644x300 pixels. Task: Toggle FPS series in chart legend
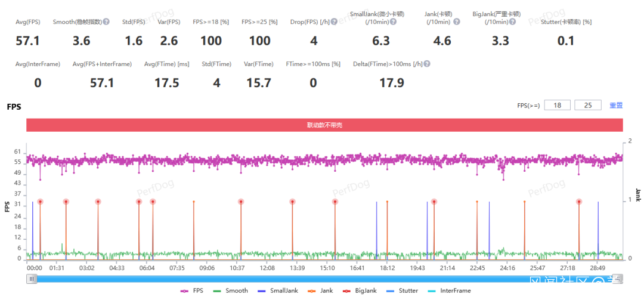click(x=191, y=290)
